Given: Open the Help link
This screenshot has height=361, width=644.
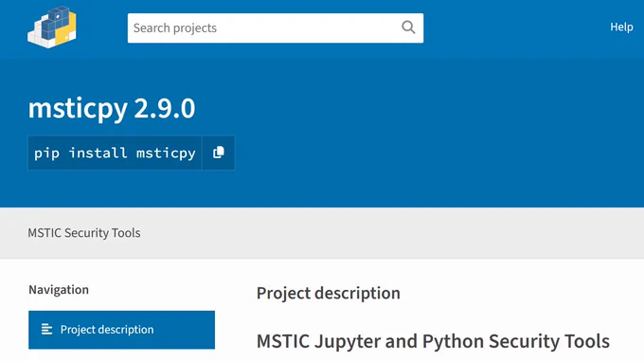Looking at the screenshot, I should (621, 27).
